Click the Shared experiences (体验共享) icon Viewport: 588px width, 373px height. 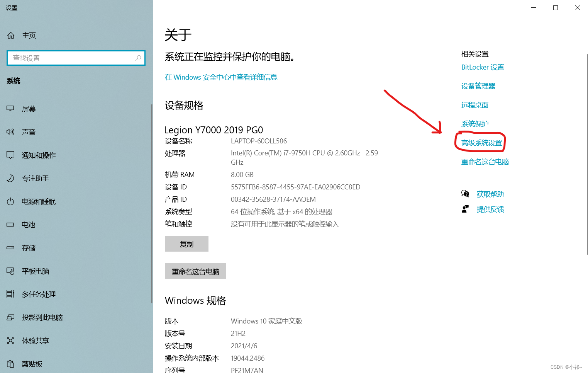(10, 341)
